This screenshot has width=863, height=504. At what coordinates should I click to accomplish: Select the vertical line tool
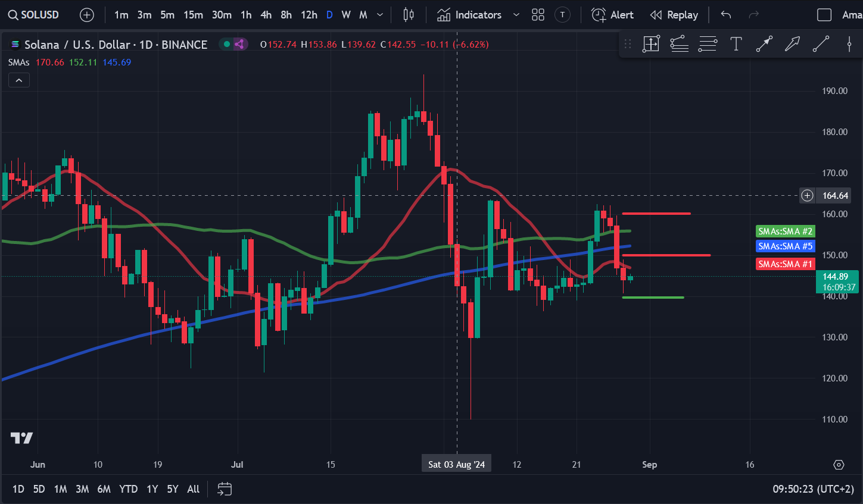pos(849,43)
